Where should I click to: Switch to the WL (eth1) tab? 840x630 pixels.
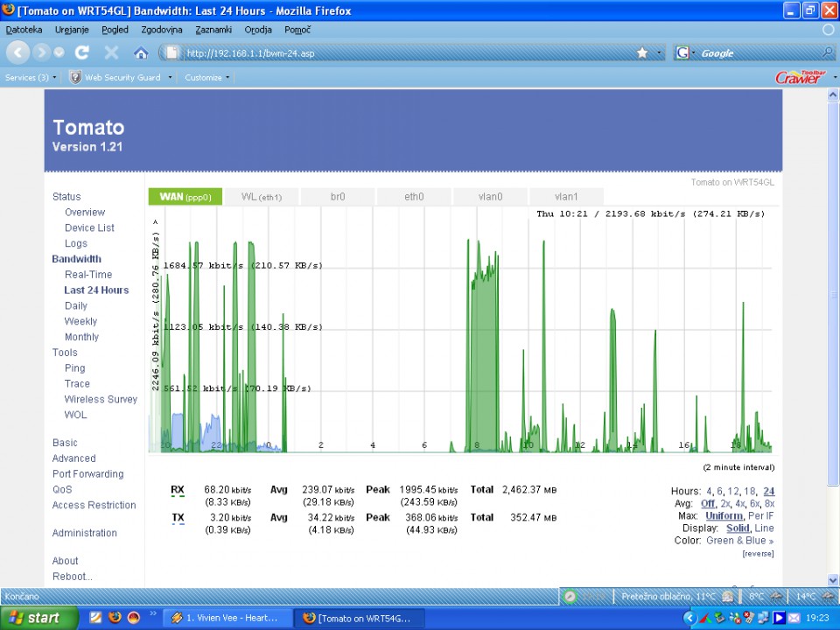point(262,197)
